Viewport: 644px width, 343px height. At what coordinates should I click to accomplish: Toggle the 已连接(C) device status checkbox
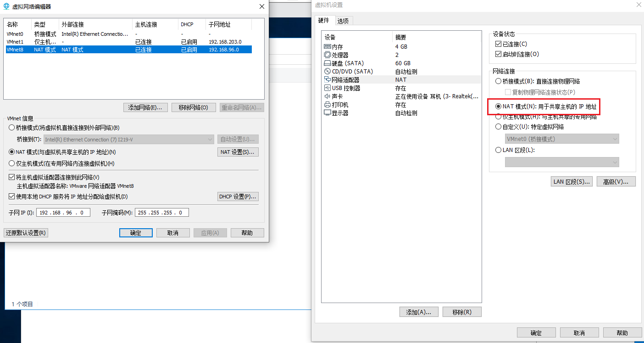click(499, 44)
